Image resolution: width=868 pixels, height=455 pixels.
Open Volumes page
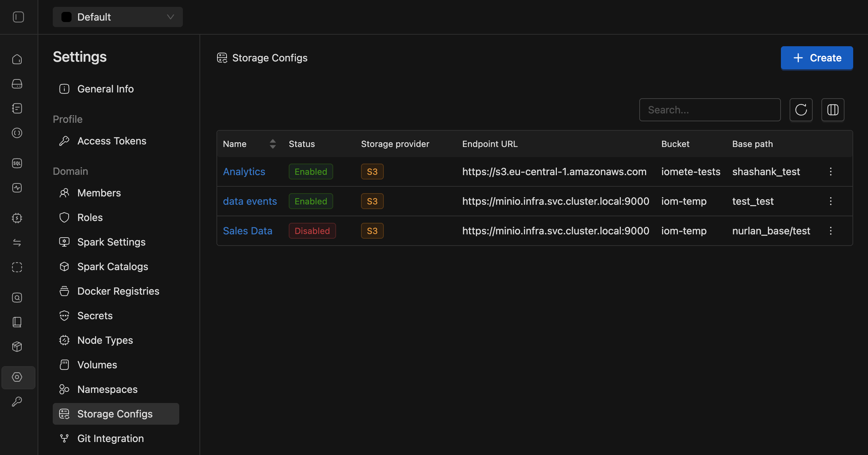tap(116, 365)
